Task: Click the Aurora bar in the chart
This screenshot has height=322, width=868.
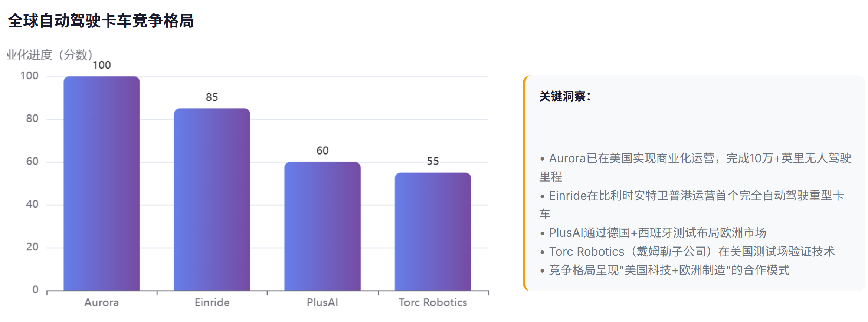Action: [101, 183]
